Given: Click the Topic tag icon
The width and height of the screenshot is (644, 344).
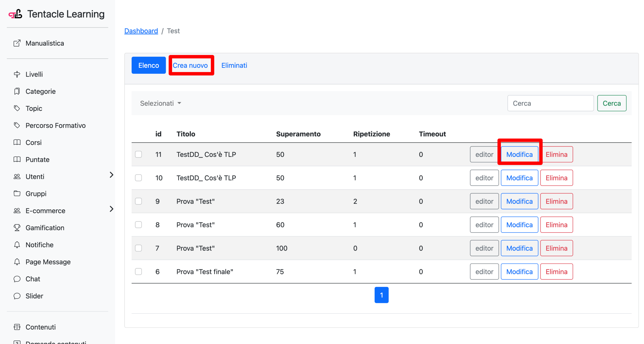Looking at the screenshot, I should 17,108.
